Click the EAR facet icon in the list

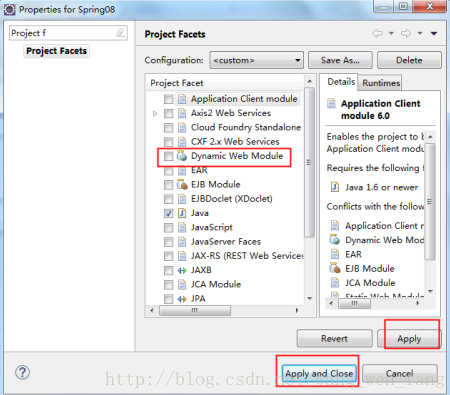pyautogui.click(x=182, y=170)
